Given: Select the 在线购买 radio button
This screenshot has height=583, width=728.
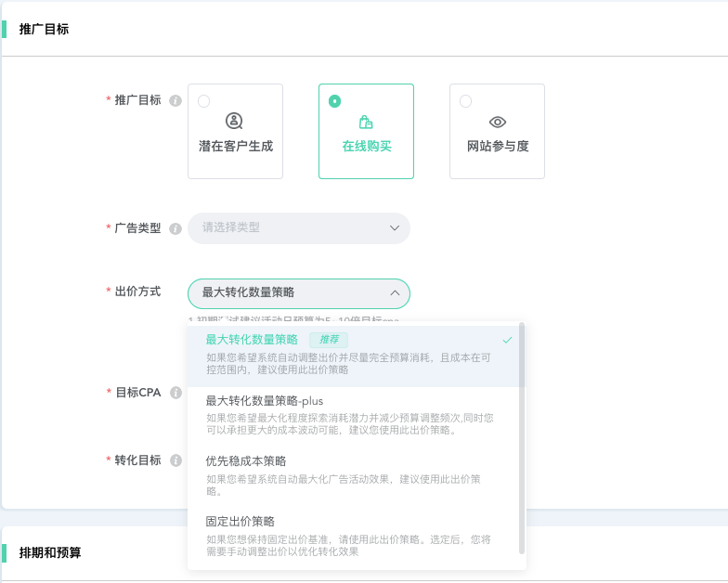Looking at the screenshot, I should 334,101.
